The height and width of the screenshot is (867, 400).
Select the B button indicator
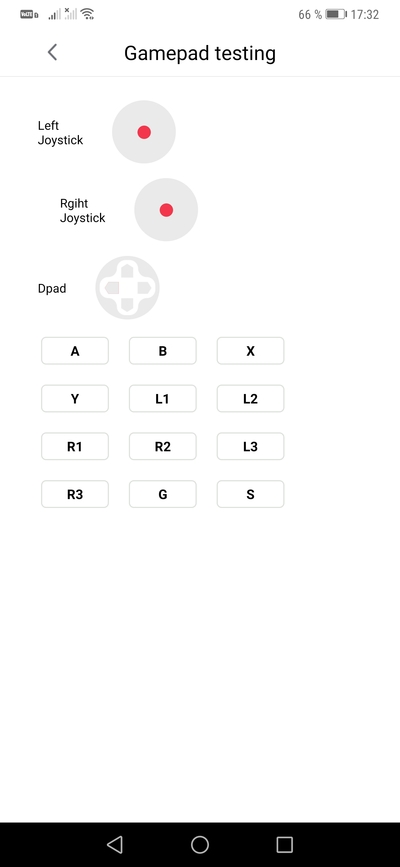pos(163,351)
